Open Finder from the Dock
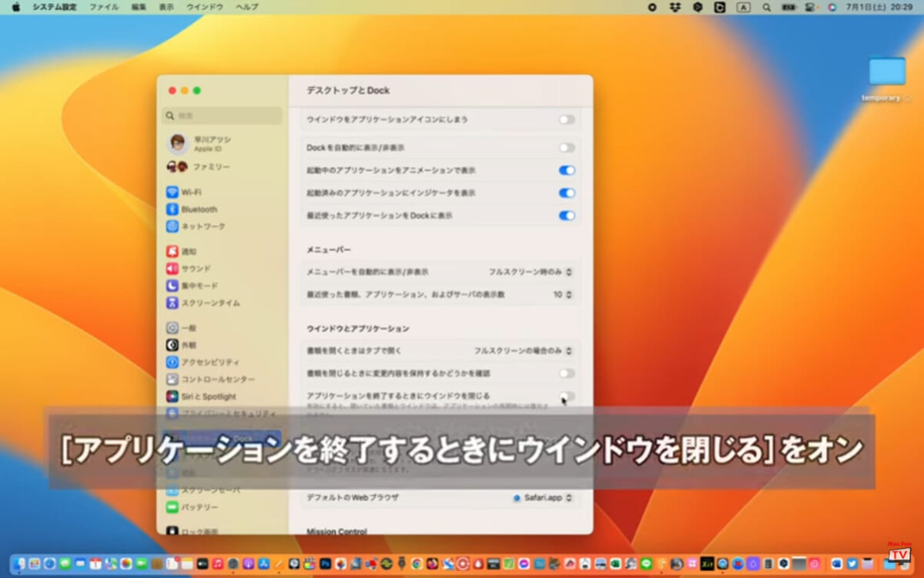Screen dimensions: 924x578 [x=18, y=563]
